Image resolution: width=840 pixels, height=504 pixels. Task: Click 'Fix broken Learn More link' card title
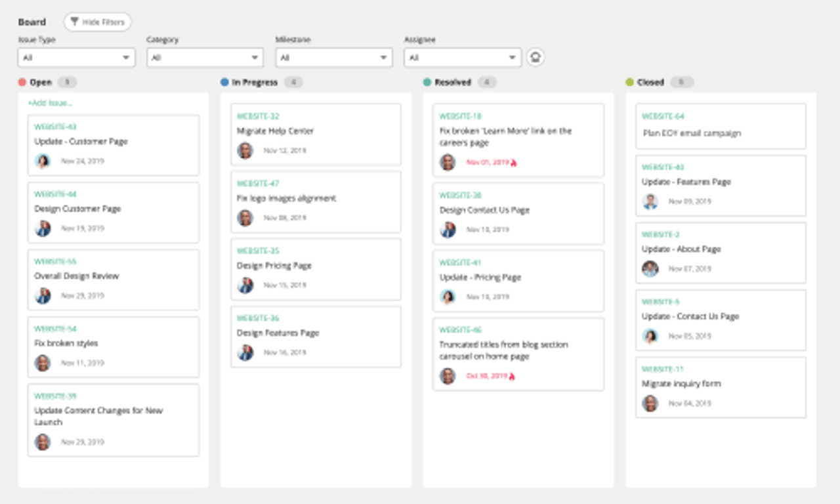tap(506, 136)
